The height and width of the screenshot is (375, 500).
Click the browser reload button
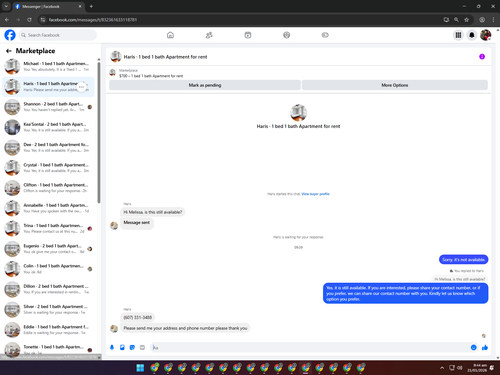(x=29, y=20)
